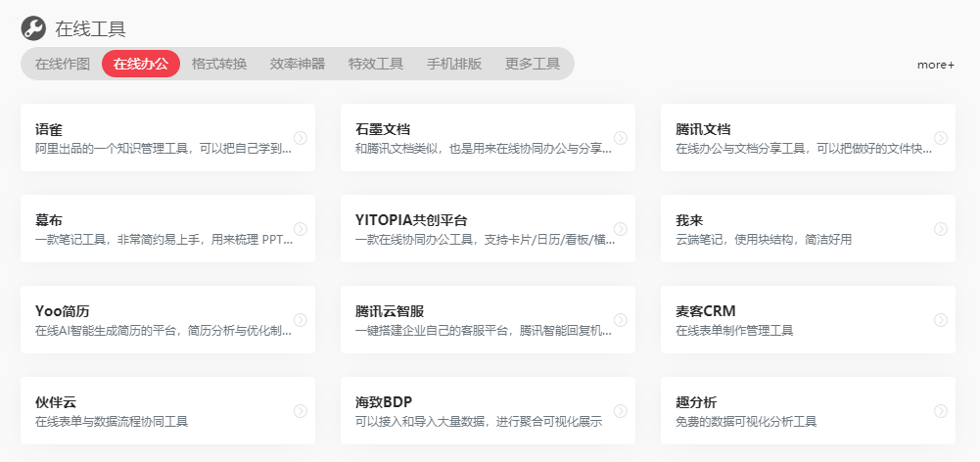This screenshot has width=980, height=462.
Task: Click the arrow icon on 伙伴云 card
Action: click(x=301, y=411)
